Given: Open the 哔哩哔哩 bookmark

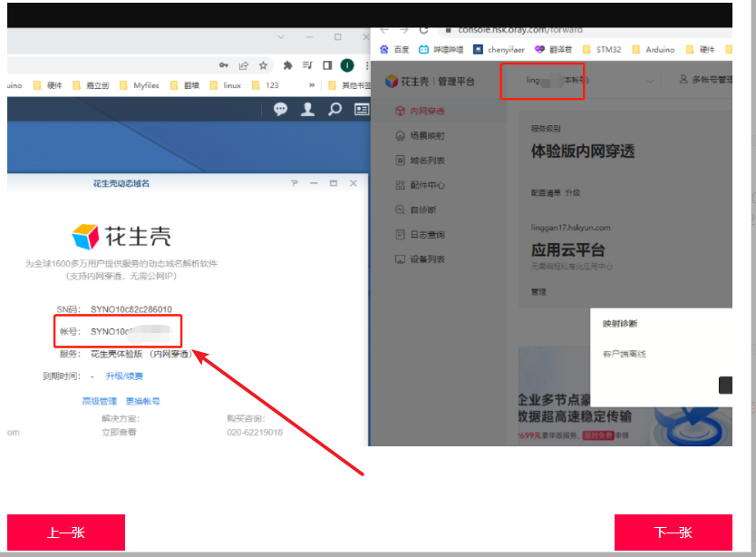Looking at the screenshot, I should (x=441, y=50).
